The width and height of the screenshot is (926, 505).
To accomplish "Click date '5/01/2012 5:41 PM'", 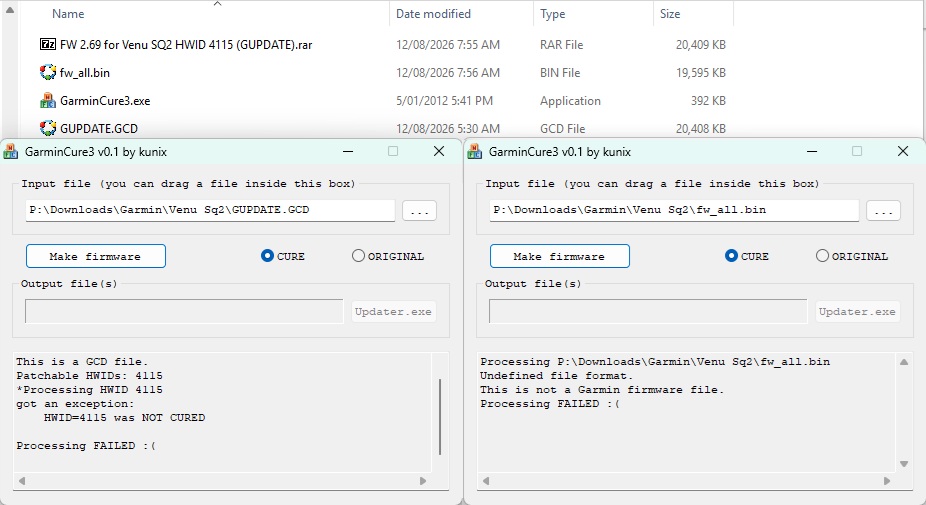I will point(444,101).
